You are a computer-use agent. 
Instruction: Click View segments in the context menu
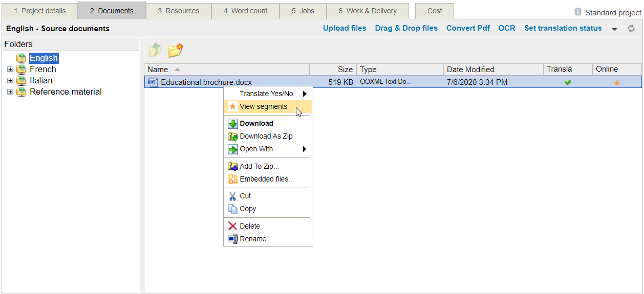263,106
